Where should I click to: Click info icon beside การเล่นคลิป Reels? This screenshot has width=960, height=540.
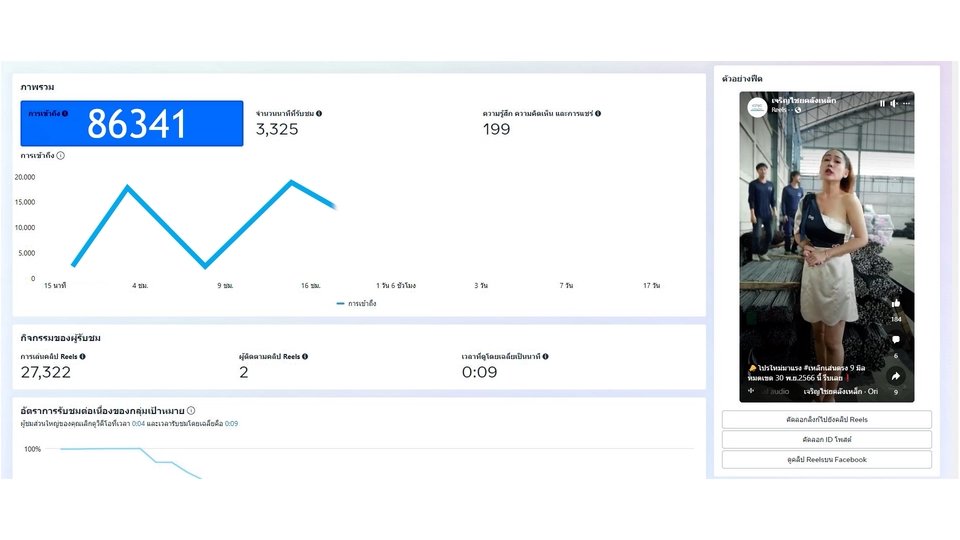[x=83, y=356]
